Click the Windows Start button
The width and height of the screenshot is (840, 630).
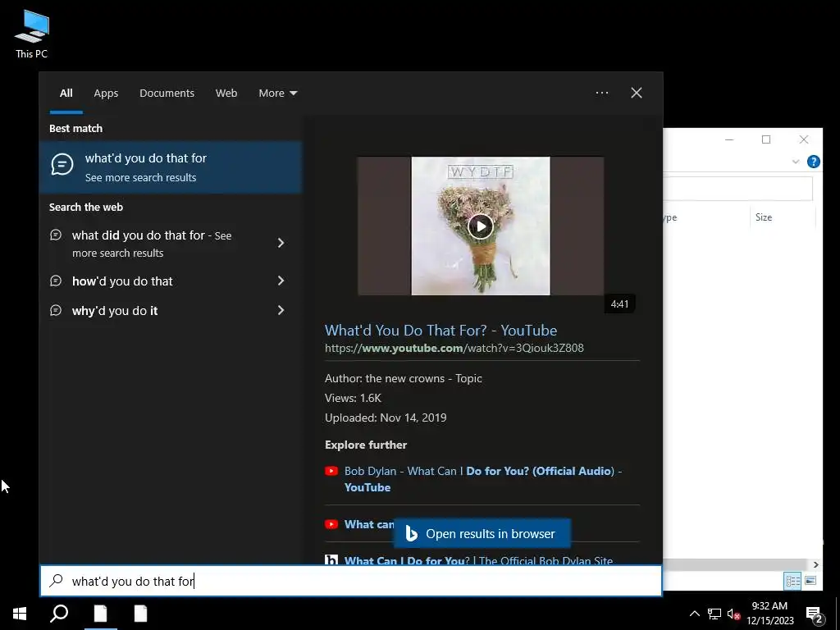tap(20, 614)
